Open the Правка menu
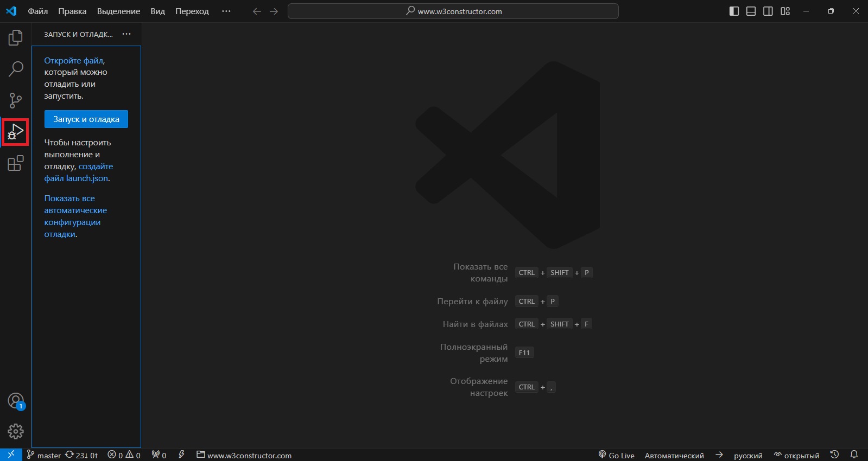Screen dimensions: 868x461 pyautogui.click(x=72, y=11)
